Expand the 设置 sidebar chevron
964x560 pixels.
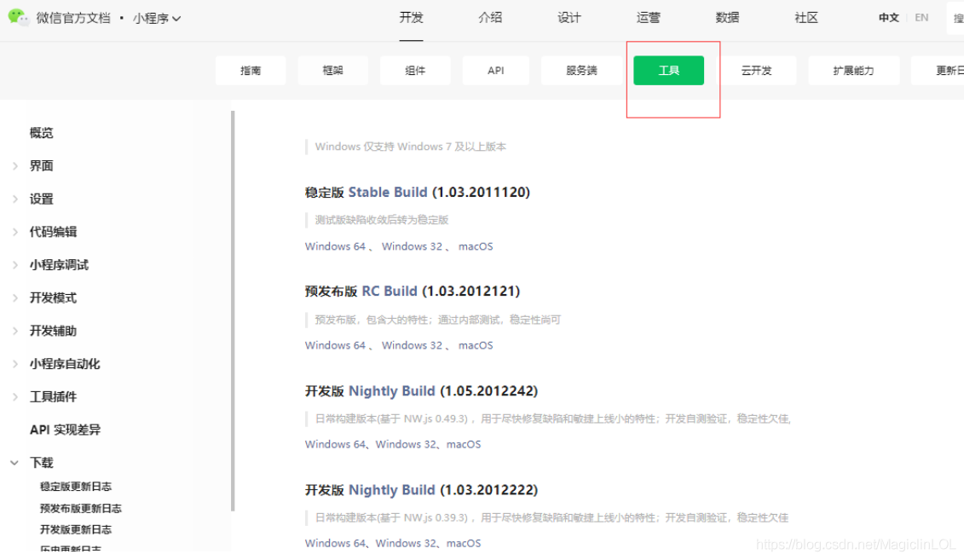[15, 199]
